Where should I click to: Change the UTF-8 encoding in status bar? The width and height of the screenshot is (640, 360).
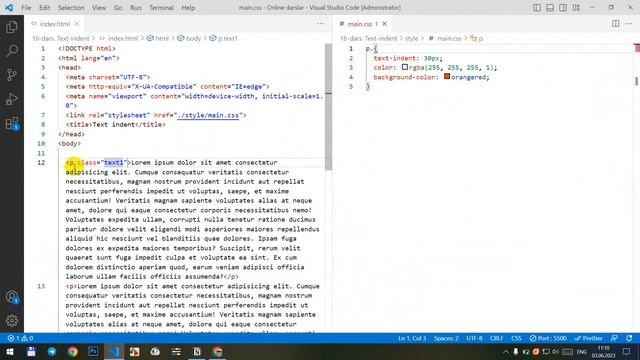474,338
